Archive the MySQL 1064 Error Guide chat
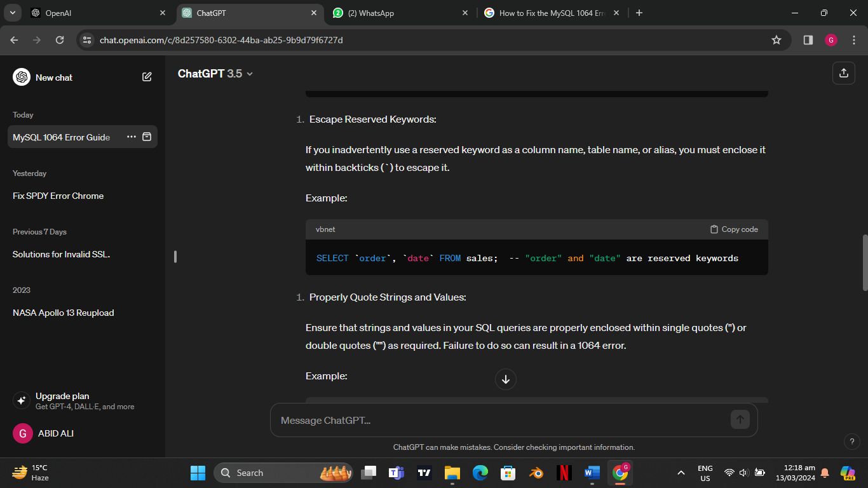Viewport: 868px width, 488px height. pos(147,137)
